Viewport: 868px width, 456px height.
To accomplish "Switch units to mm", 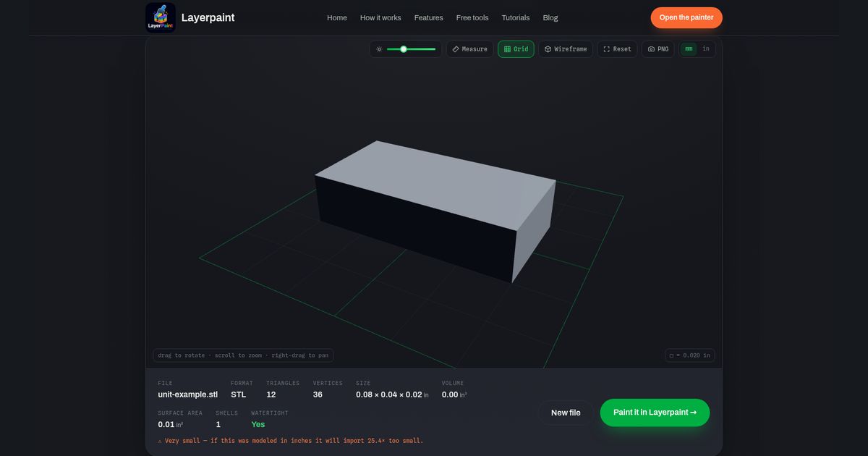I will click(689, 49).
